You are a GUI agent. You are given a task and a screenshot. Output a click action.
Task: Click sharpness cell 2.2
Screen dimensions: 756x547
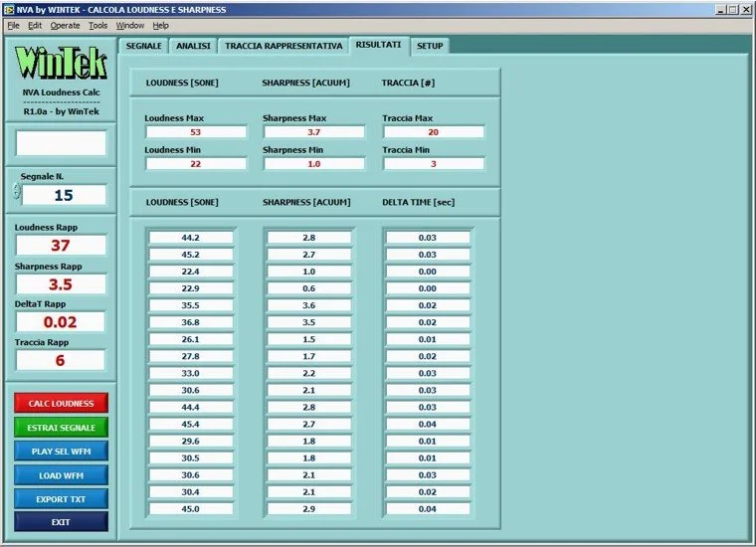pyautogui.click(x=309, y=373)
